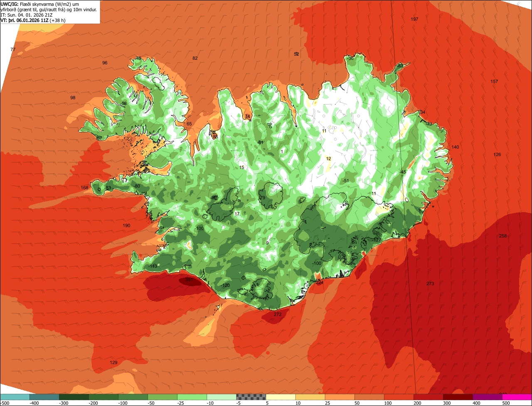The width and height of the screenshot is (532, 406).
Task: Pick the checkered -5 to 5 legend swatch
Action: click(251, 397)
